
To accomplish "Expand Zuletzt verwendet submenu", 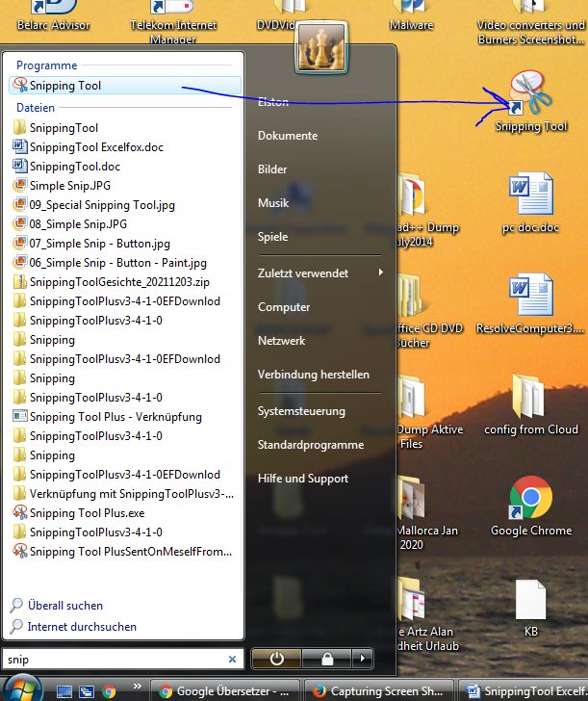I will coord(320,273).
